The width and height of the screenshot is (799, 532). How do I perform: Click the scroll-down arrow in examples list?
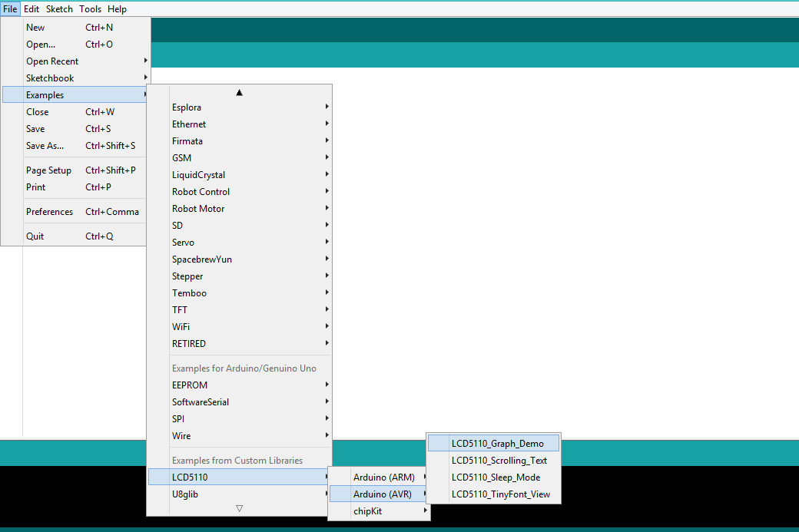click(239, 508)
